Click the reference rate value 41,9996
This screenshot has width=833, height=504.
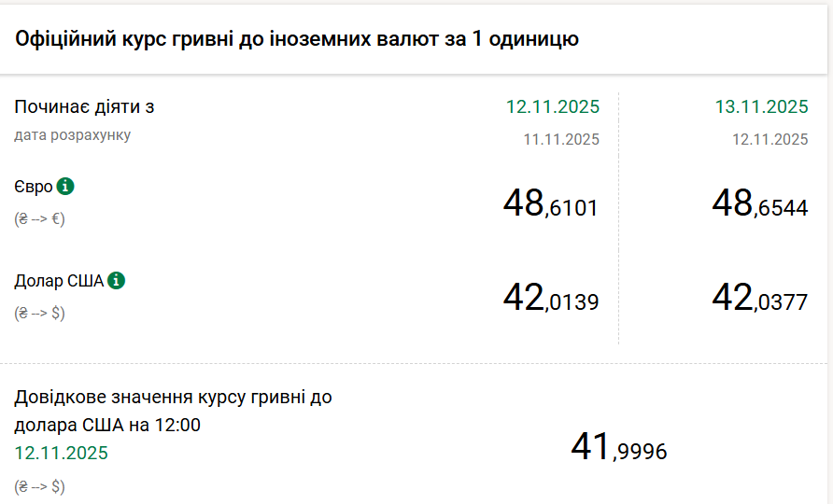tap(618, 448)
